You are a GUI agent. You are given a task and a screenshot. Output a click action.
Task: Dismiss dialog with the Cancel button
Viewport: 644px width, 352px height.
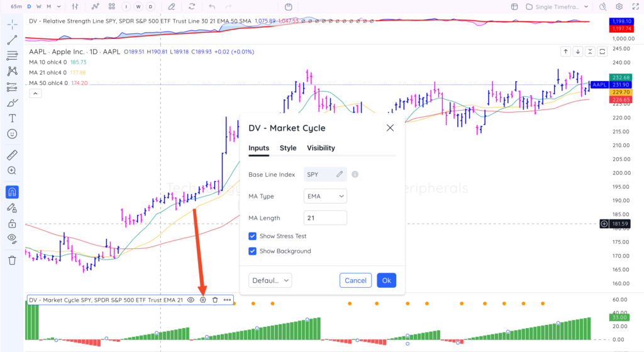(x=356, y=280)
